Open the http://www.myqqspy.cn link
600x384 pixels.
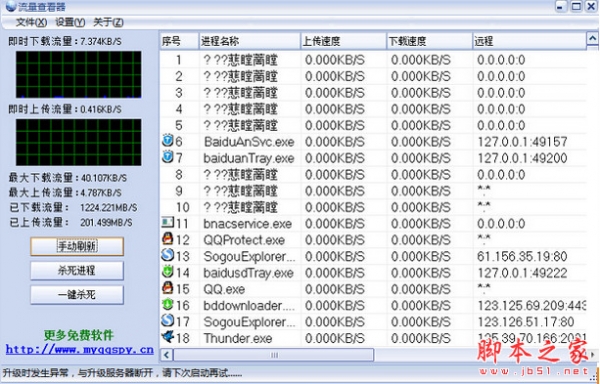click(x=80, y=350)
